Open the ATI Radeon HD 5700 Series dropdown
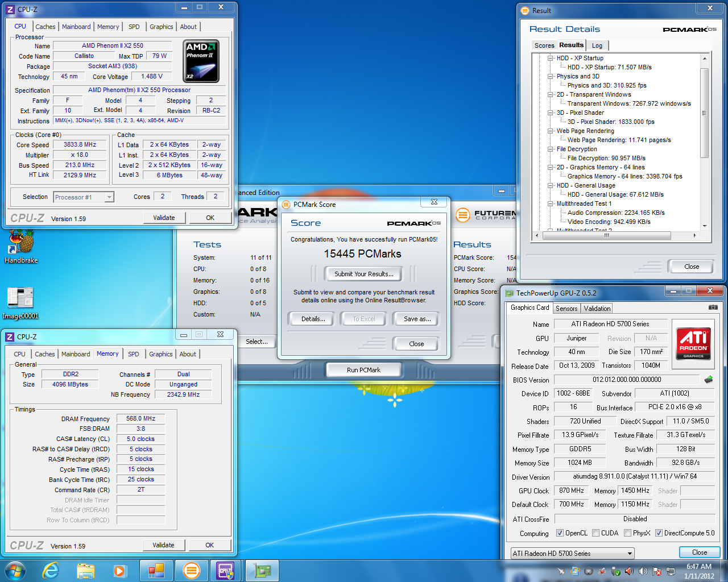The image size is (728, 582). [x=572, y=553]
